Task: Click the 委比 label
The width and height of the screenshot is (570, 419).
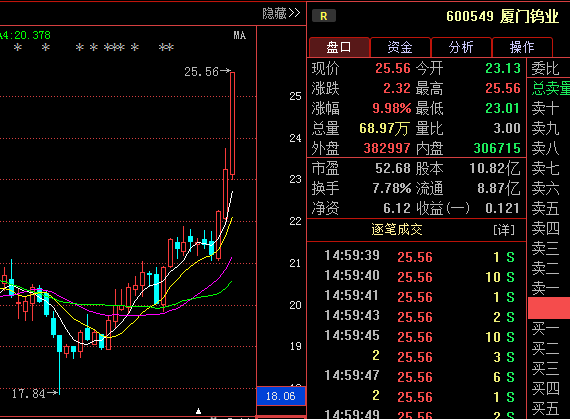Action: coord(545,68)
